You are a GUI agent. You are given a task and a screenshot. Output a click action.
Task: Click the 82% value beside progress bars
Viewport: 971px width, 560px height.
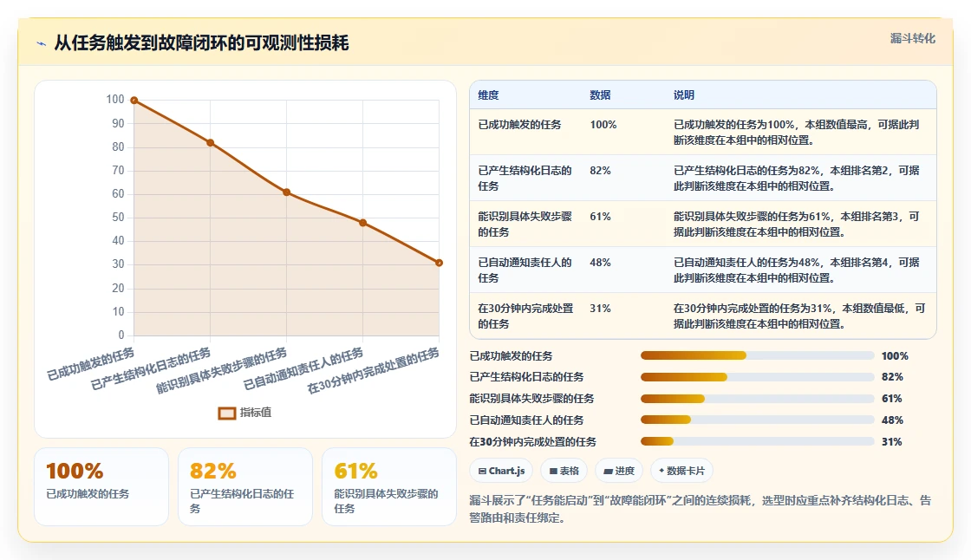[892, 377]
